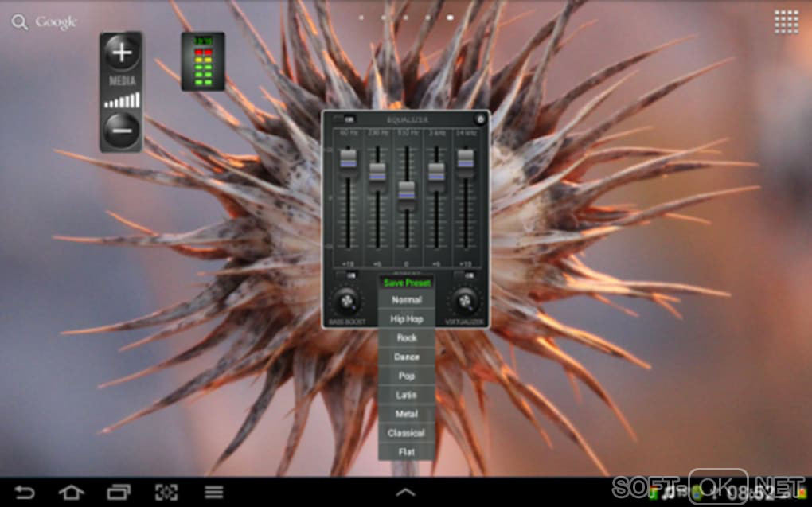Image resolution: width=812 pixels, height=507 pixels.
Task: Toggle the equalizer on/off switch
Action: tap(345, 119)
